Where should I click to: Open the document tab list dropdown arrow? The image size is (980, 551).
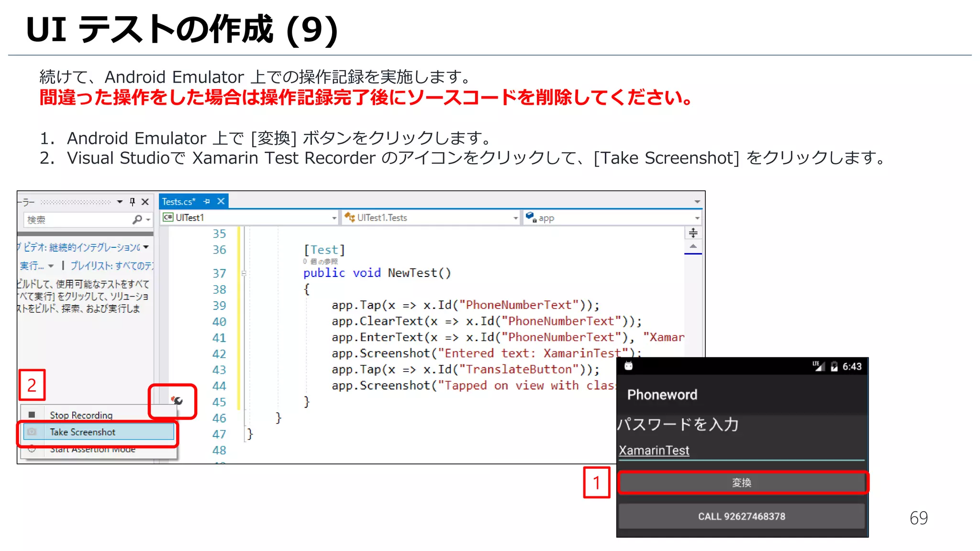[697, 202]
